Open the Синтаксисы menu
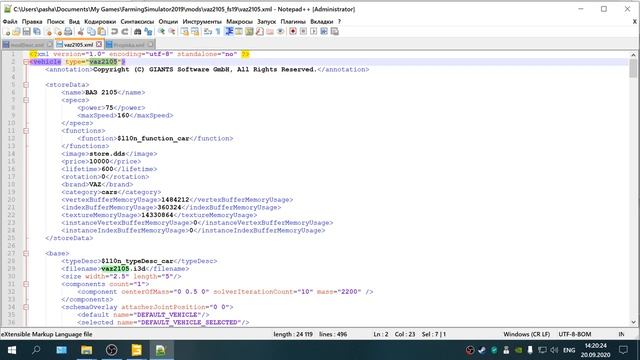 pyautogui.click(x=137, y=21)
